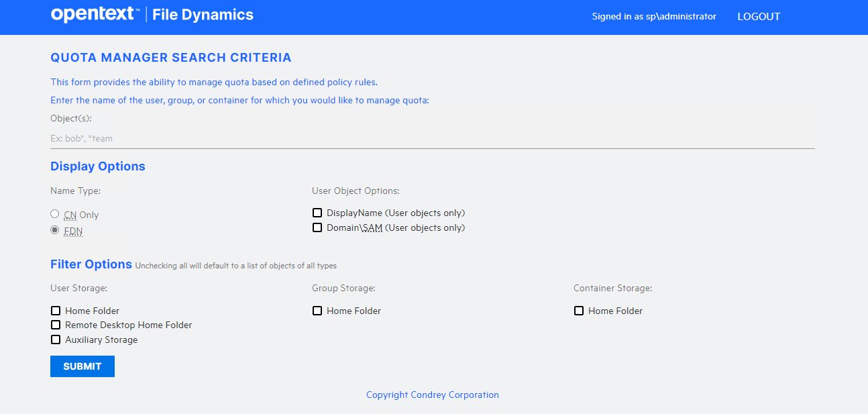868x414 pixels.
Task: Check the Auxiliary Storage filter box
Action: click(56, 340)
